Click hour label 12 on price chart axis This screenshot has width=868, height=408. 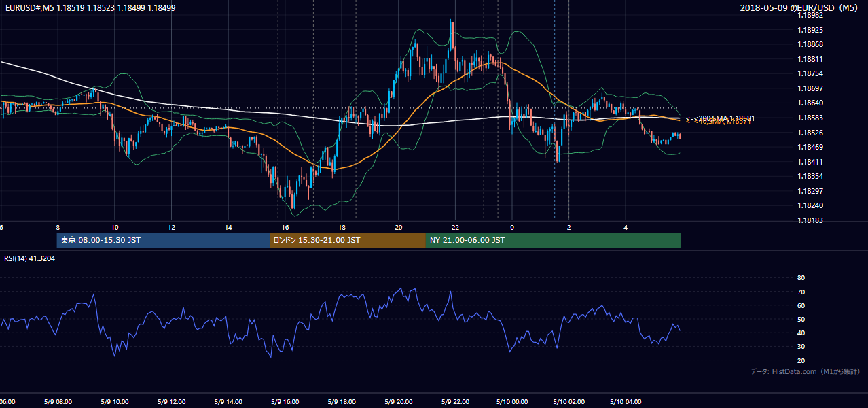point(172,227)
